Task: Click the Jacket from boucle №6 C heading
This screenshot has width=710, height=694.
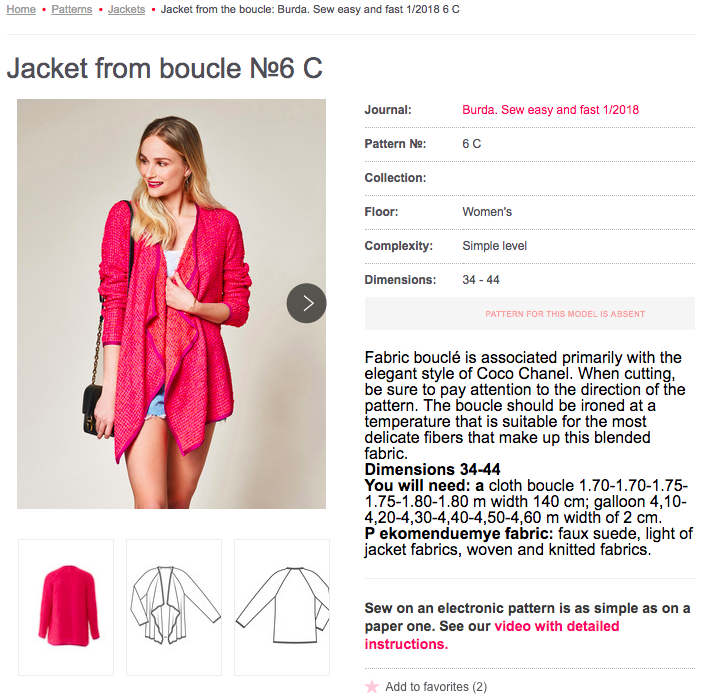Action: tap(164, 68)
